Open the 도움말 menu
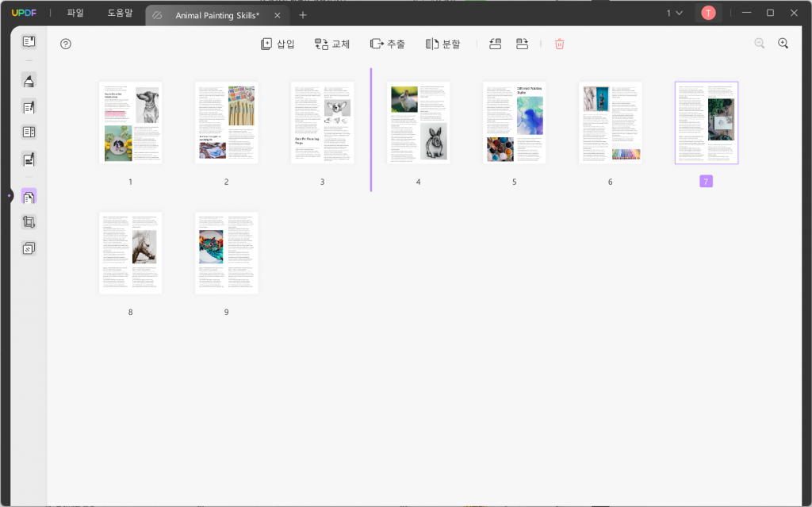812x507 pixels. click(x=119, y=13)
